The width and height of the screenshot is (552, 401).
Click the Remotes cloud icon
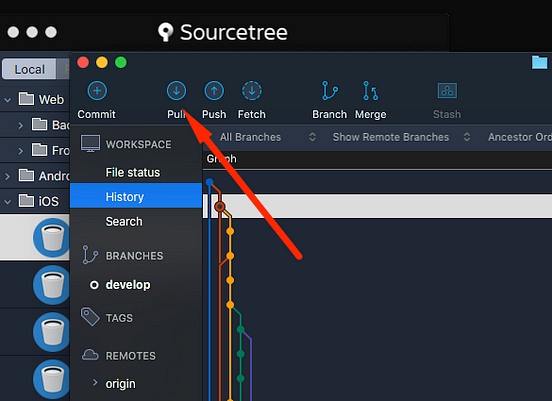(x=90, y=355)
